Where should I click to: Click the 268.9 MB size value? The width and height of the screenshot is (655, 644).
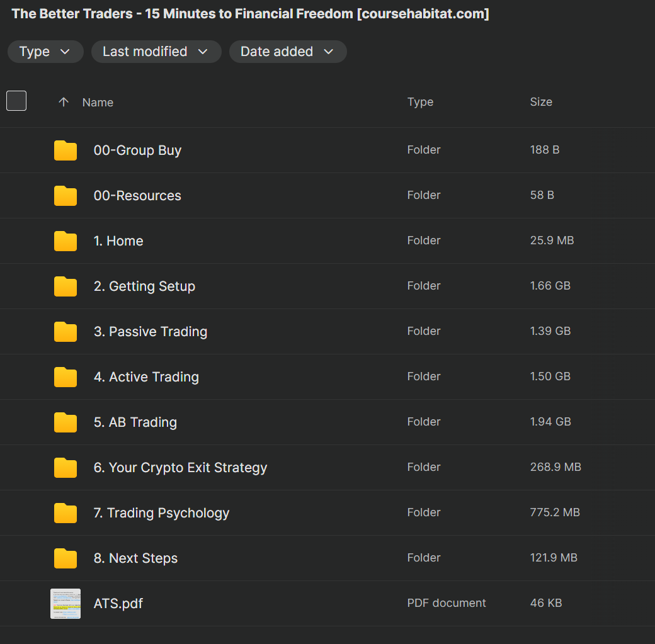[555, 467]
